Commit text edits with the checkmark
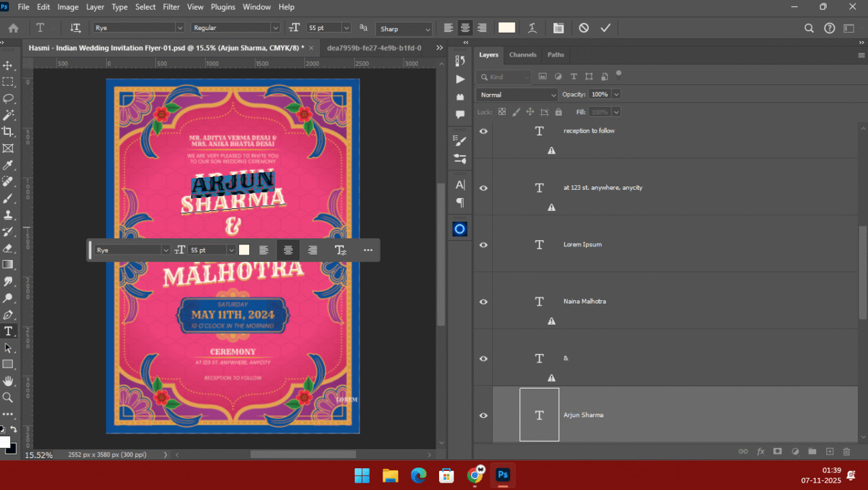The image size is (868, 490). point(605,28)
